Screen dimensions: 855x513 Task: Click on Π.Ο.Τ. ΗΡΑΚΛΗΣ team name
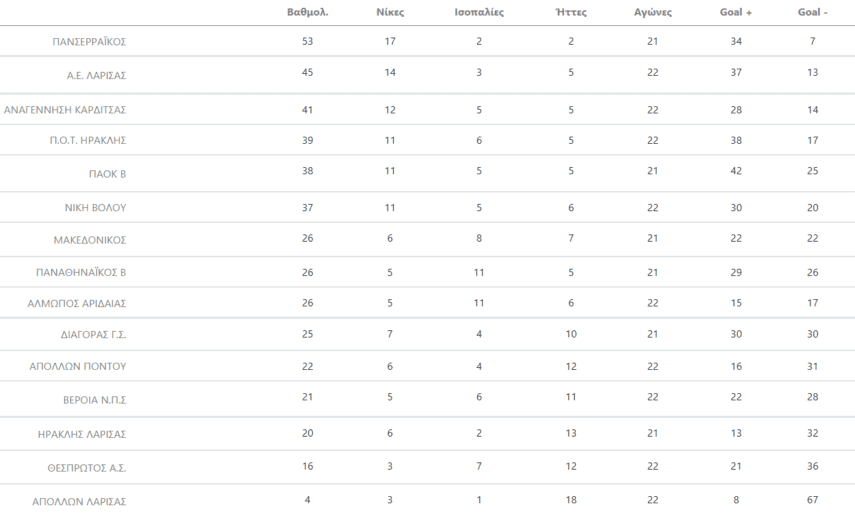[x=88, y=140]
